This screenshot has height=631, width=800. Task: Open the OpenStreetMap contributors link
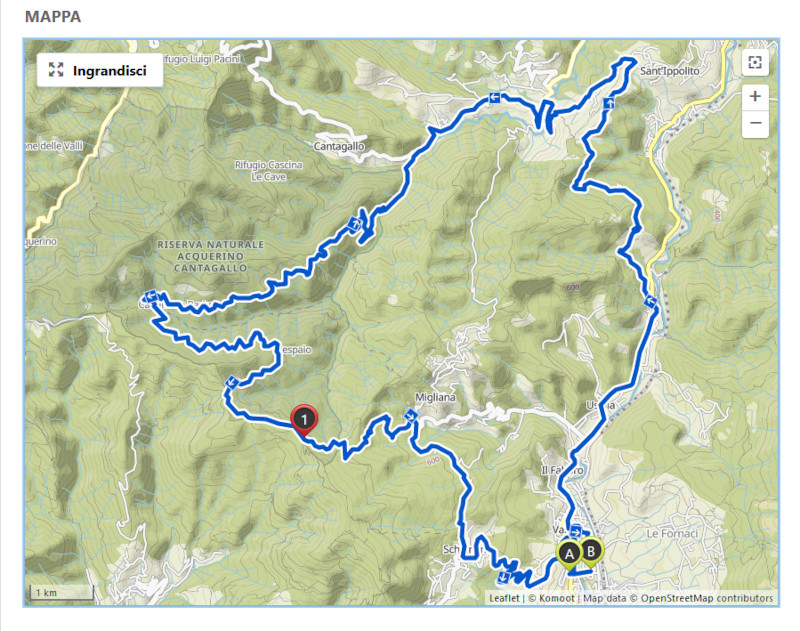707,598
